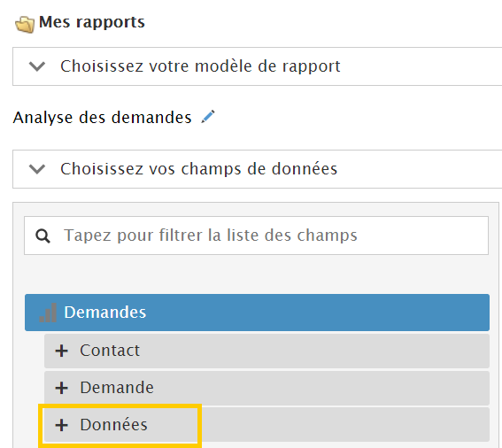The width and height of the screenshot is (502, 448).
Task: Expand the Contact field group
Action: pyautogui.click(x=266, y=351)
